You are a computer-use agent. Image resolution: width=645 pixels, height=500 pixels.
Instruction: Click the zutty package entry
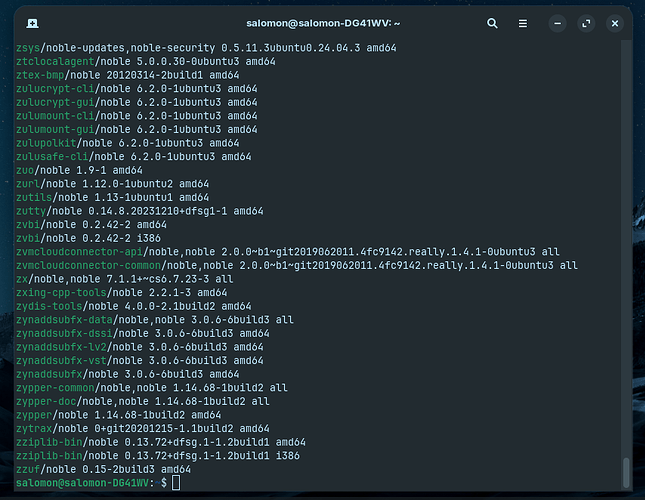[x=32, y=211]
